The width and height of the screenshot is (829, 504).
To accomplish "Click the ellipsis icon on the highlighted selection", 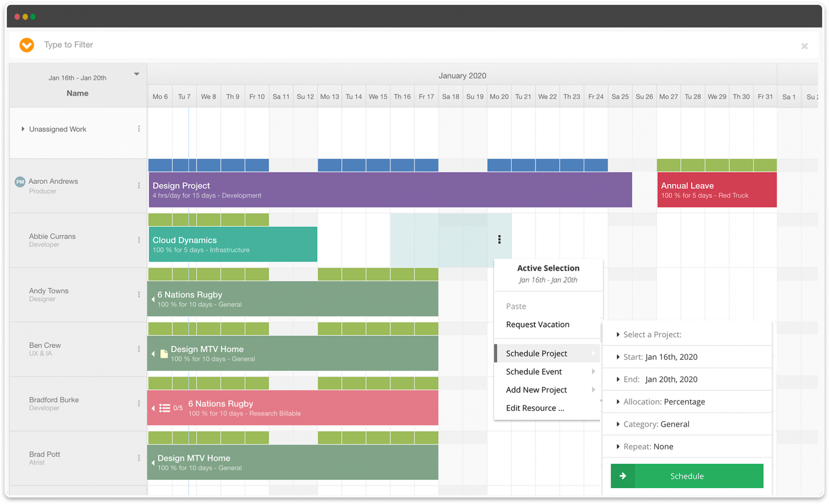I will click(499, 239).
